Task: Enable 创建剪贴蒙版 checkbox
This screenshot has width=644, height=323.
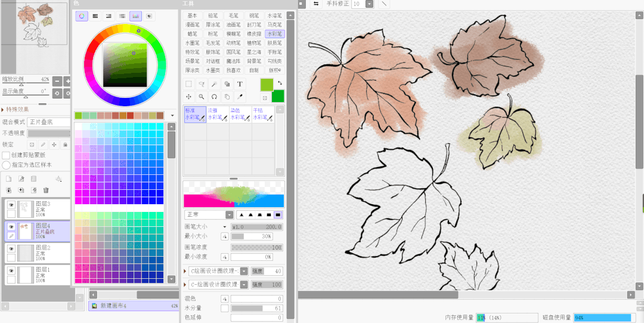Action: [6, 156]
